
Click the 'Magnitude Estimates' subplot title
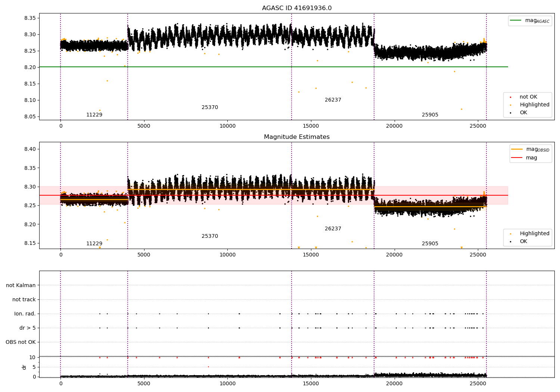tap(296, 137)
